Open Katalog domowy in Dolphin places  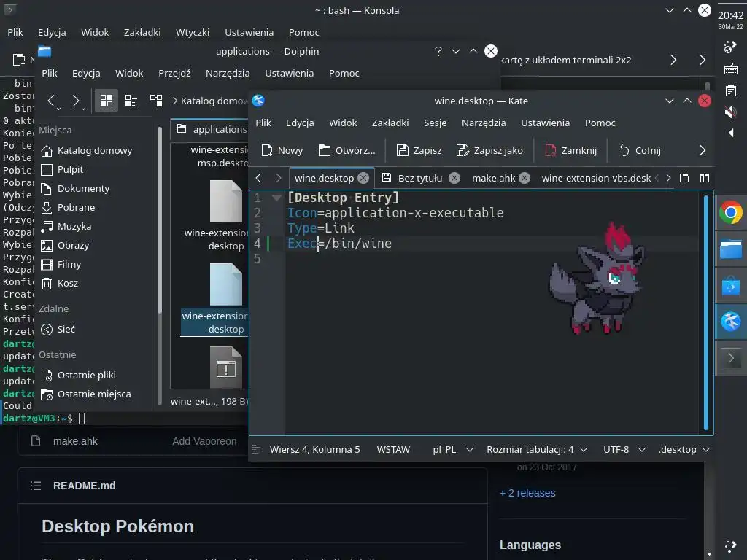pos(88,150)
